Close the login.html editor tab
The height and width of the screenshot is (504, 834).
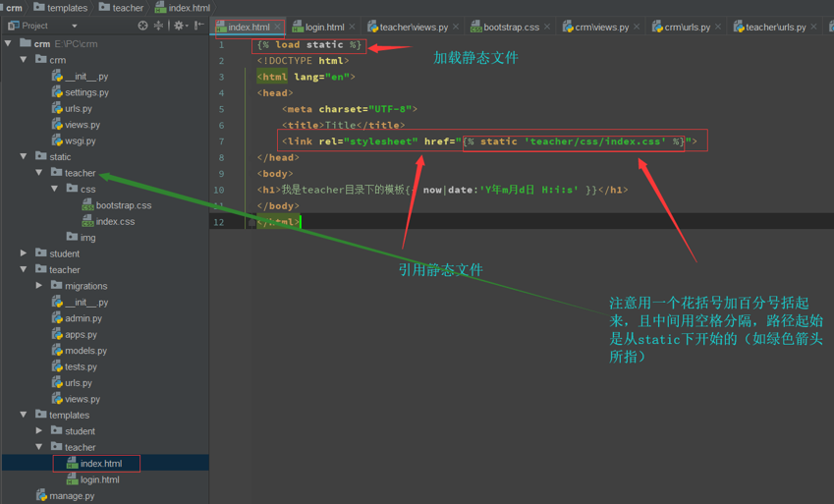point(354,27)
